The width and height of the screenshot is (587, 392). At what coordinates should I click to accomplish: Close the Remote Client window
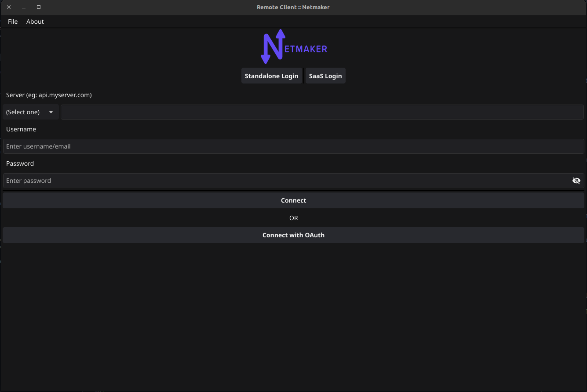tap(9, 7)
